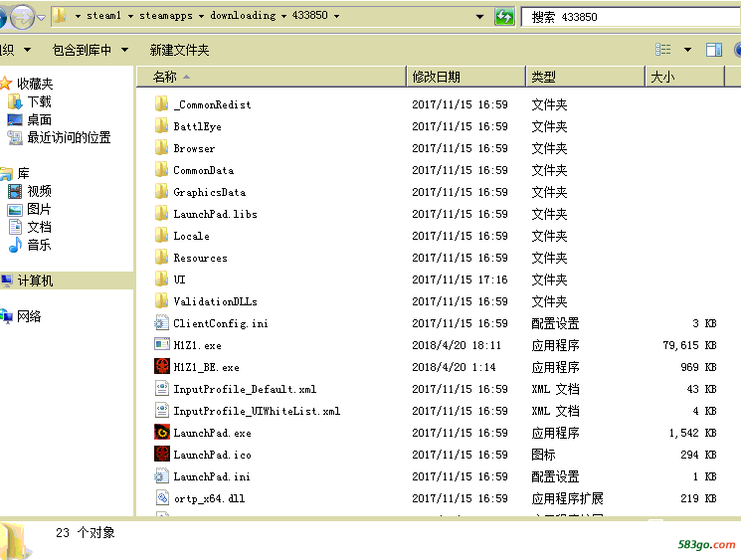This screenshot has height=560, width=741.
Task: Click the InputProfile_Default.xml file icon
Action: [x=161, y=389]
